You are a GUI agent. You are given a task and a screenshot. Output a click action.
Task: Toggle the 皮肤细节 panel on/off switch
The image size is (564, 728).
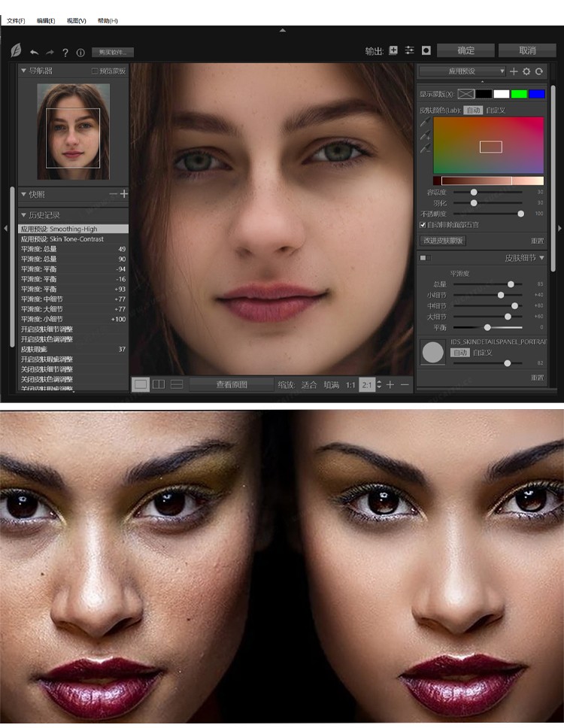click(425, 258)
